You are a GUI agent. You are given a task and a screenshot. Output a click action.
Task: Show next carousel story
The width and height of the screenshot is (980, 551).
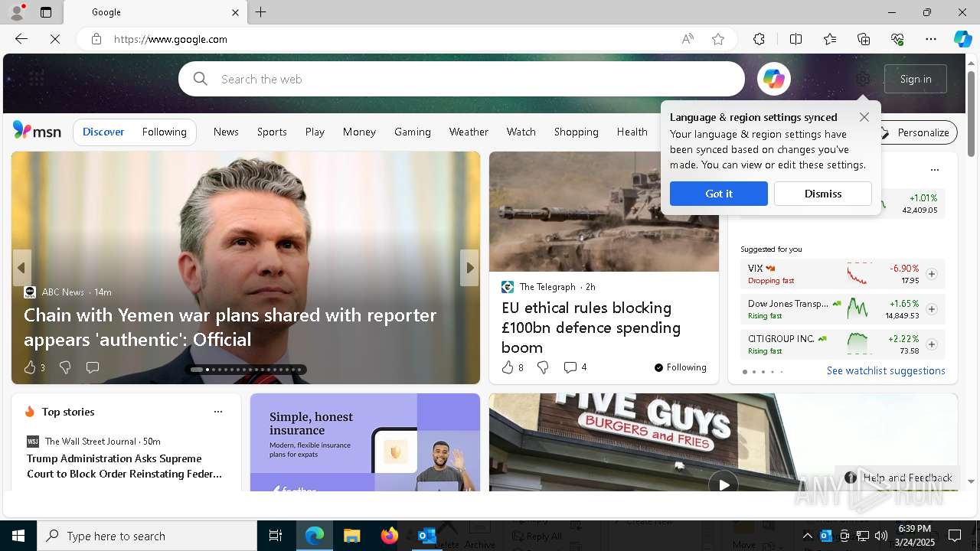[469, 268]
